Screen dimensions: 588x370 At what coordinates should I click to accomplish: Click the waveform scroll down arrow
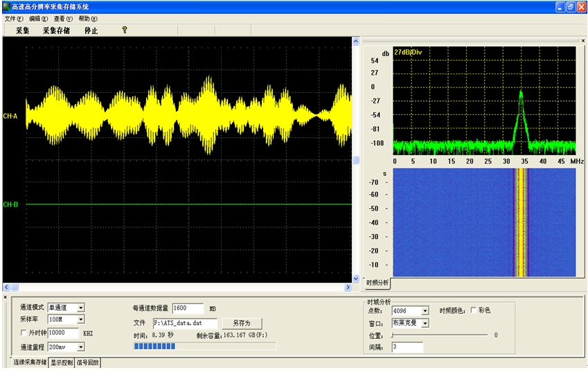pyautogui.click(x=356, y=279)
